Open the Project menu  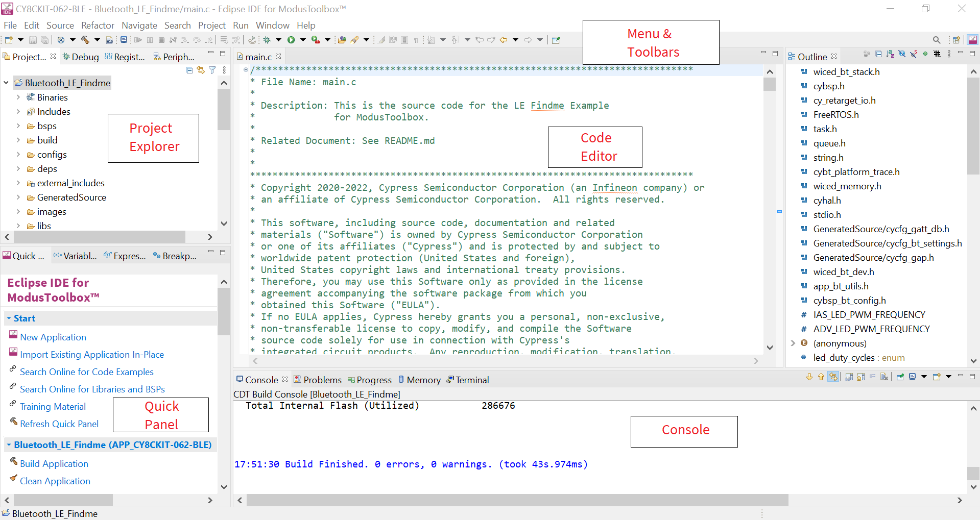pos(211,25)
